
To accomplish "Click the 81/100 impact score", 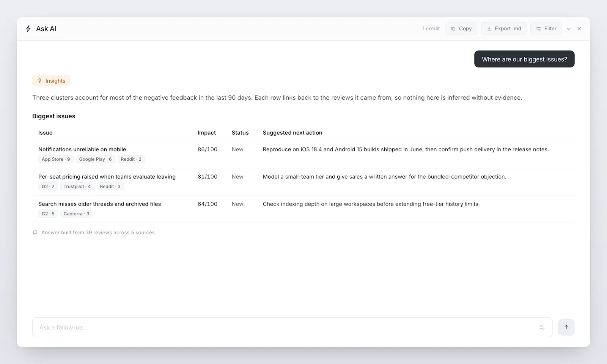I will [x=208, y=177].
